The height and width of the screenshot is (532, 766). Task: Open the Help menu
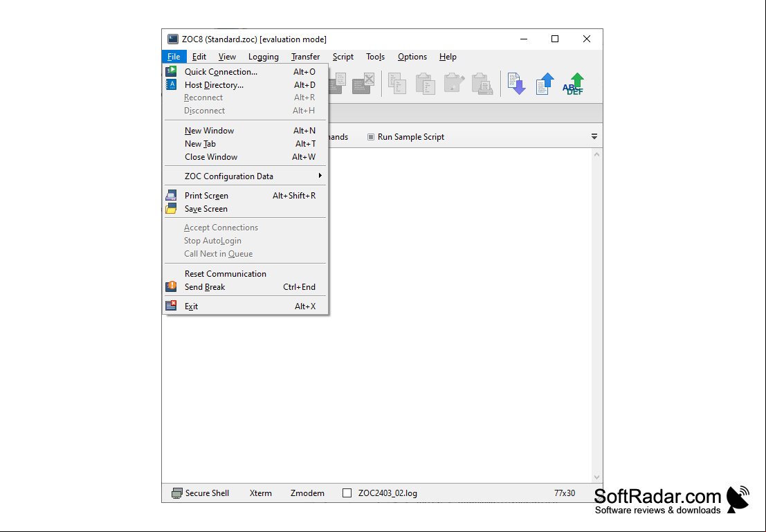tap(448, 57)
